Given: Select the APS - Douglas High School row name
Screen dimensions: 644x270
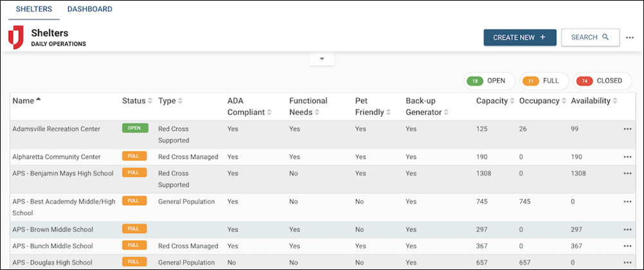Looking at the screenshot, I should pyautogui.click(x=52, y=262).
